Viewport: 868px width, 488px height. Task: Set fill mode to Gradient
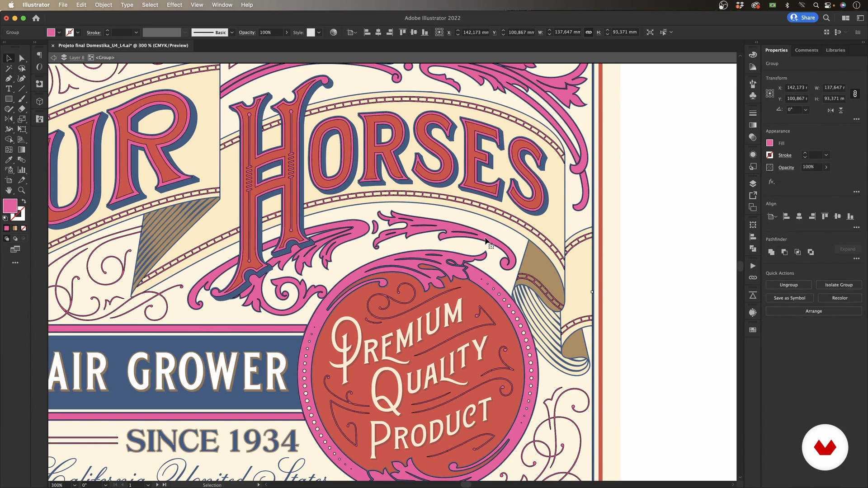15,228
